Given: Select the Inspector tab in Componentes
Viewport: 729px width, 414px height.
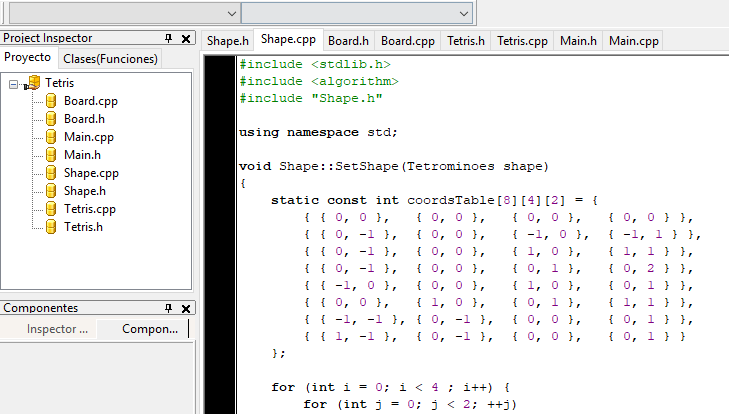Looking at the screenshot, I should (x=57, y=329).
